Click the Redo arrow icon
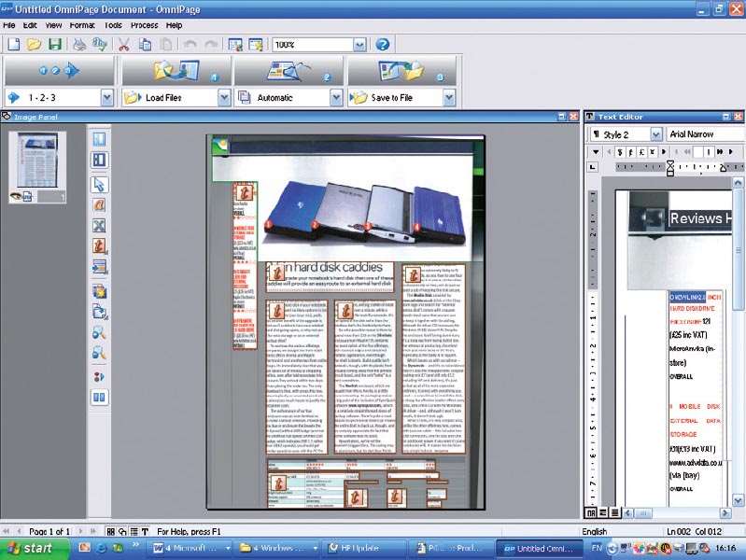 click(x=211, y=45)
